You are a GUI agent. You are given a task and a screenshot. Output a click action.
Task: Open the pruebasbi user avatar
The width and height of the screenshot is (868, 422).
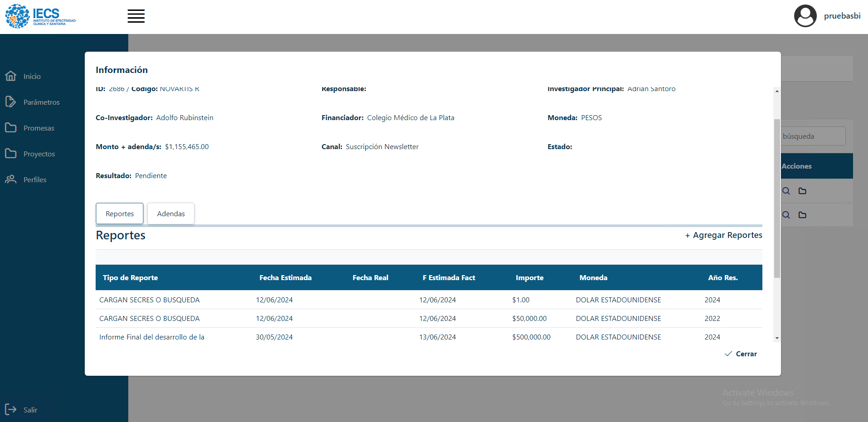(805, 16)
